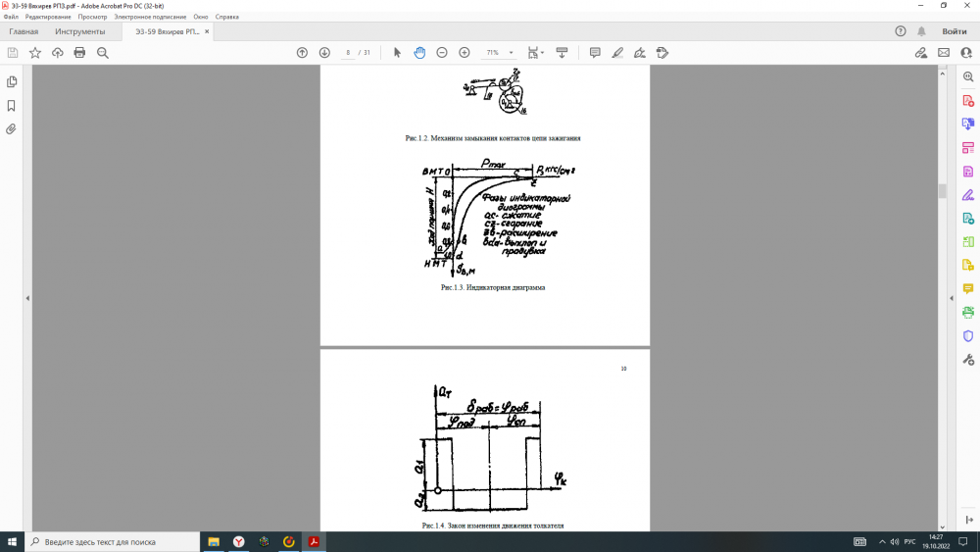
Task: Click the Войти sign-in button
Action: pos(955,31)
